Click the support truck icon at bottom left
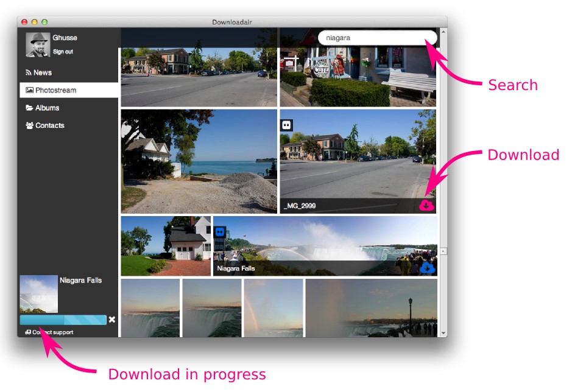Image resolution: width=572 pixels, height=392 pixels. point(28,332)
